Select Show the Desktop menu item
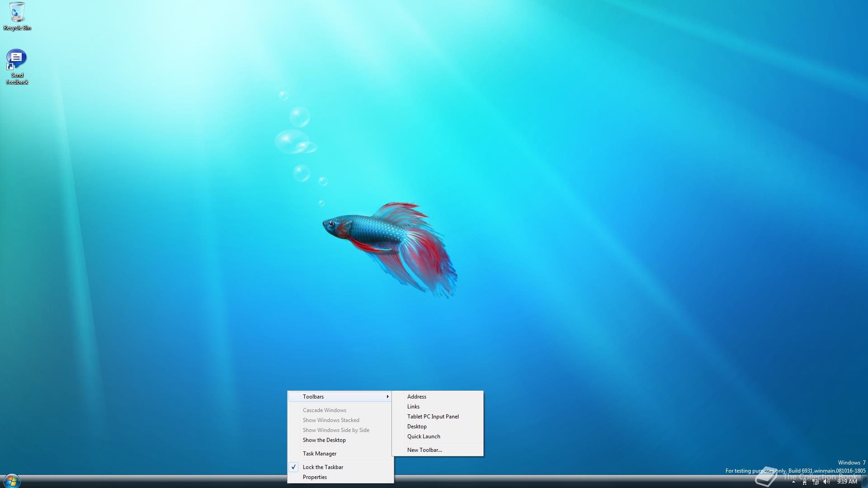Screen dimensions: 868x488 (340, 440)
